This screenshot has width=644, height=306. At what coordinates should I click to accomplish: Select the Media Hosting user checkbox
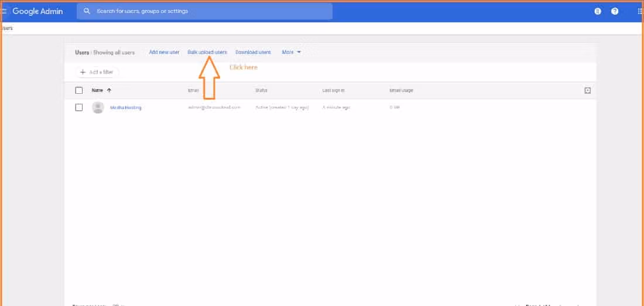coord(79,107)
